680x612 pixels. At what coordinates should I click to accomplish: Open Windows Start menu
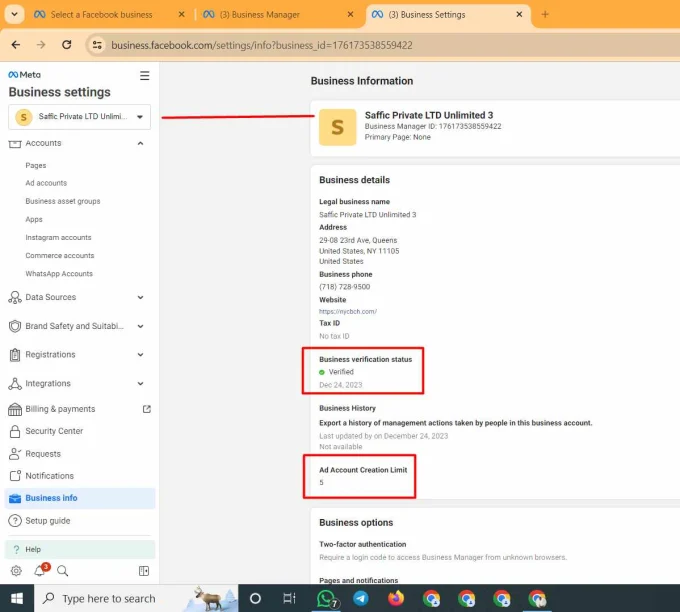16,599
